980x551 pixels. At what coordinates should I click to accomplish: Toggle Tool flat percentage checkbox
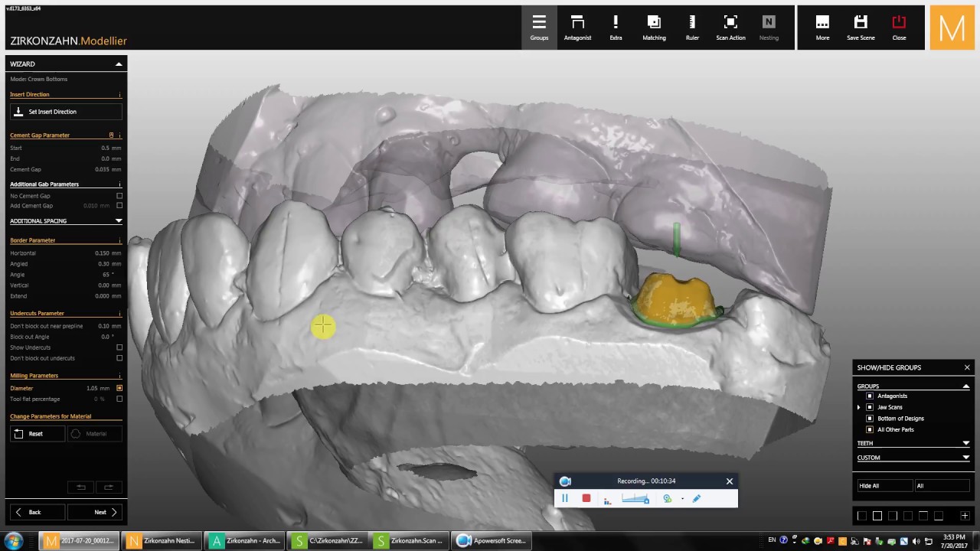click(119, 399)
